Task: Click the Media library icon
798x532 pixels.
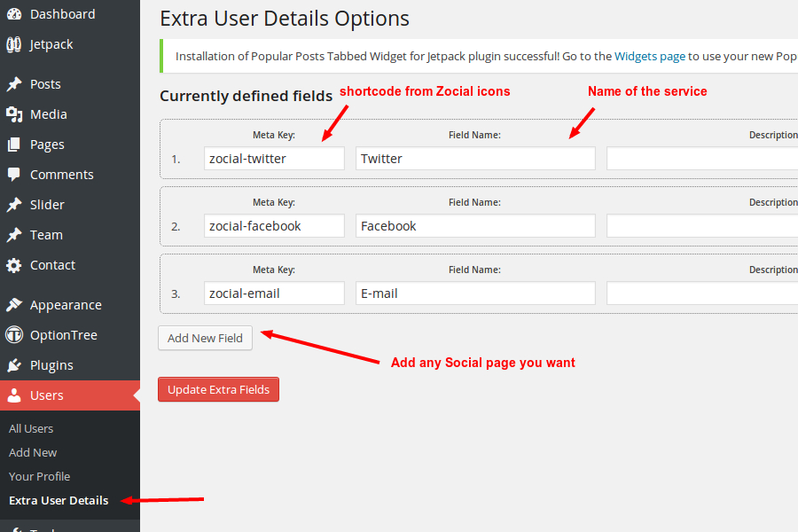Action: click(x=14, y=114)
